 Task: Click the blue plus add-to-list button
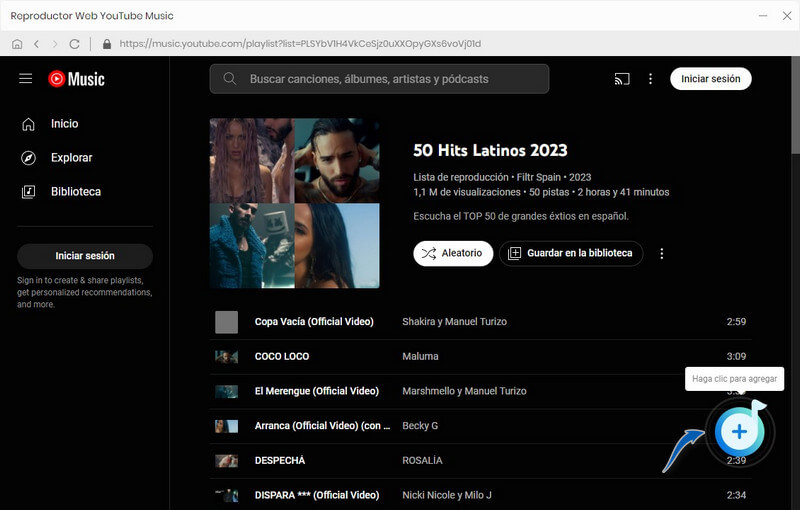tap(739, 432)
